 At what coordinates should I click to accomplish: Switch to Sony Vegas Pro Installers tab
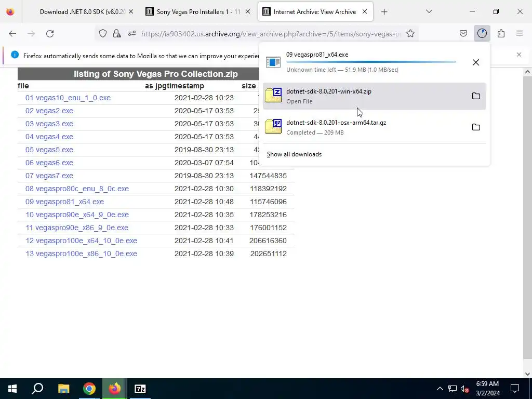pyautogui.click(x=198, y=12)
